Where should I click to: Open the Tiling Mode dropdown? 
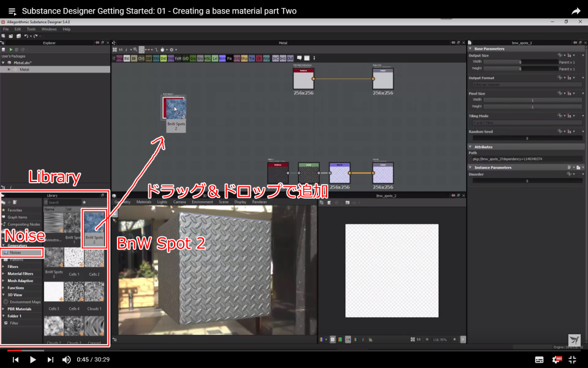527,123
